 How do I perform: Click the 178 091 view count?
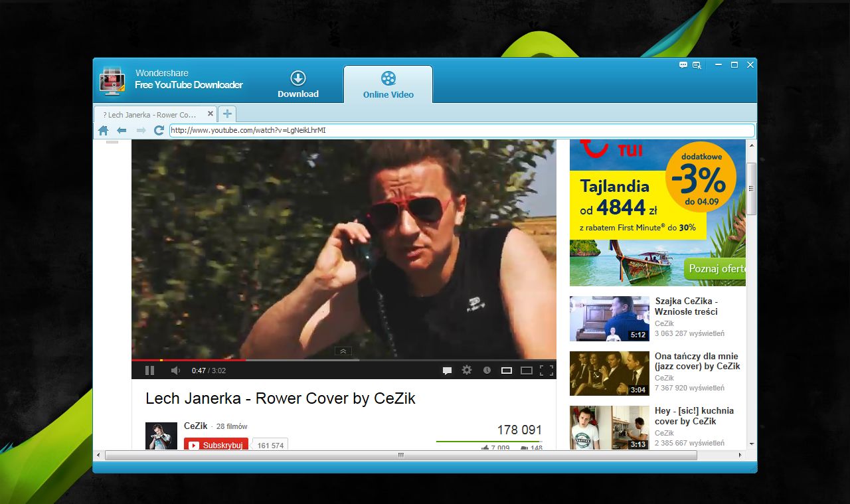click(519, 430)
